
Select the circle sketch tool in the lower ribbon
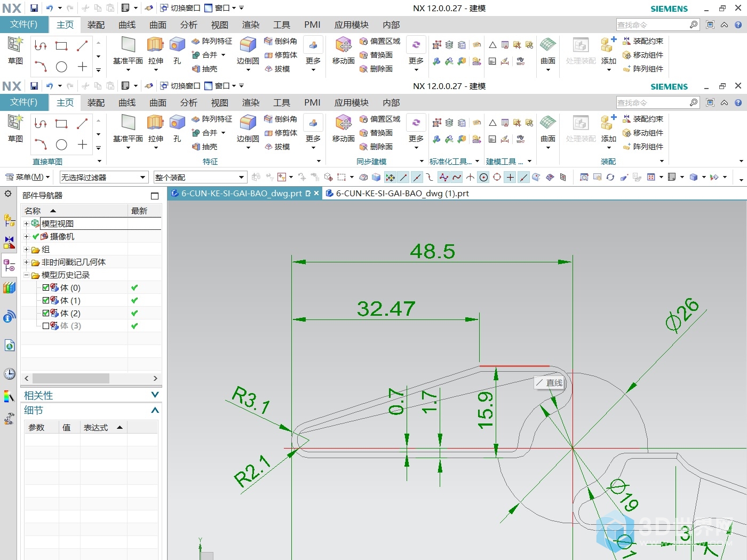coord(62,145)
